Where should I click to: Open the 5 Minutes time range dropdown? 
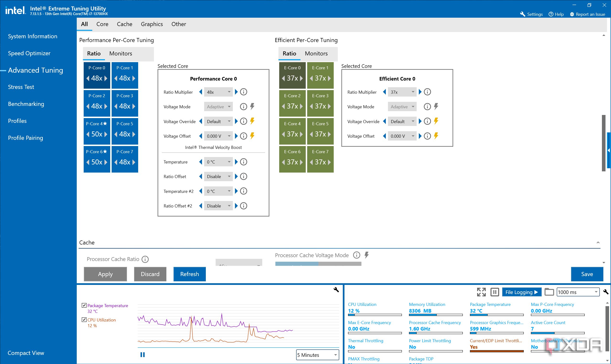tap(317, 355)
